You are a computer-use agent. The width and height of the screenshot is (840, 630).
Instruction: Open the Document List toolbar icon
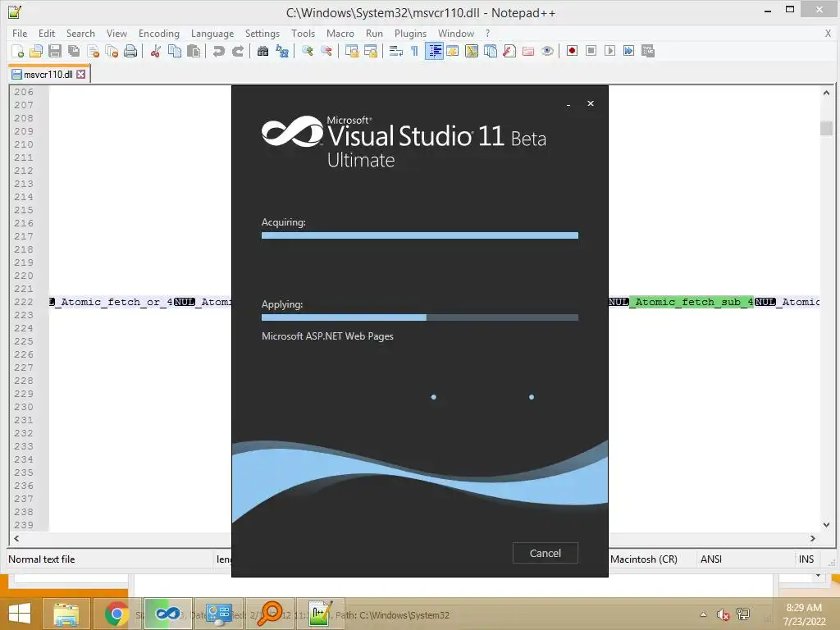(x=491, y=51)
